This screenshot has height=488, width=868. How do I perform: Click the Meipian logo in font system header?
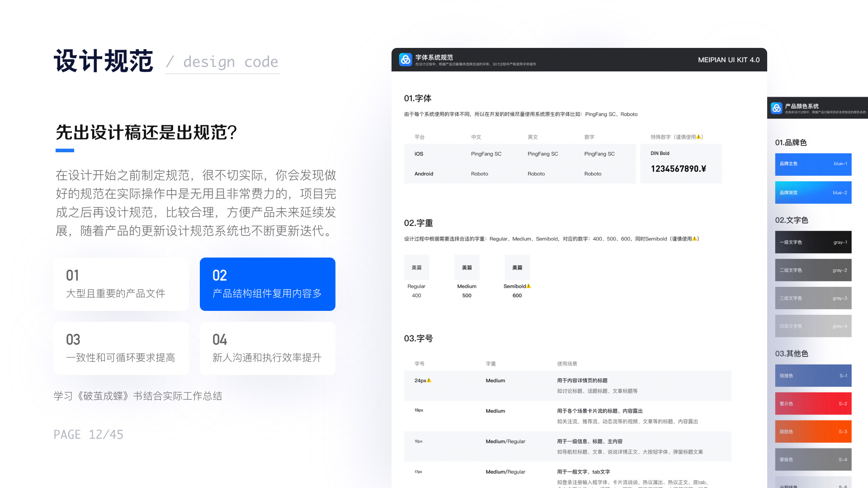tap(406, 60)
